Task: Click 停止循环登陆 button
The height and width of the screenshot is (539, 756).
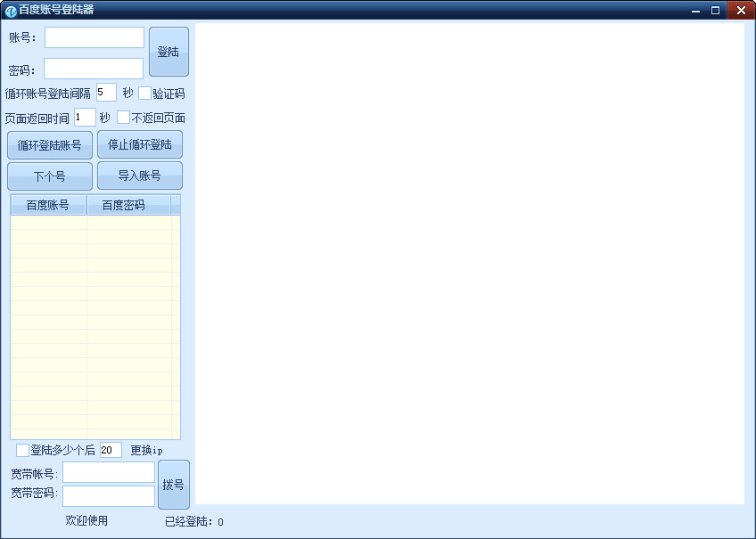Action: pyautogui.click(x=140, y=144)
